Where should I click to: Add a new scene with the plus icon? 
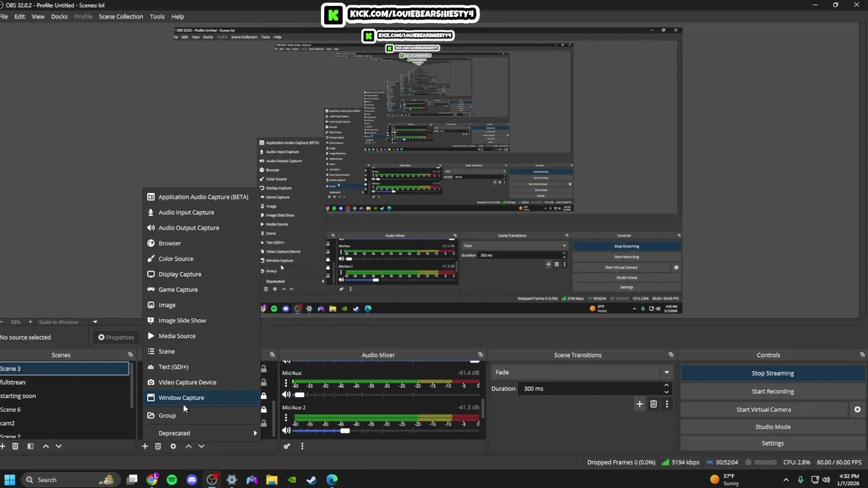(3, 446)
